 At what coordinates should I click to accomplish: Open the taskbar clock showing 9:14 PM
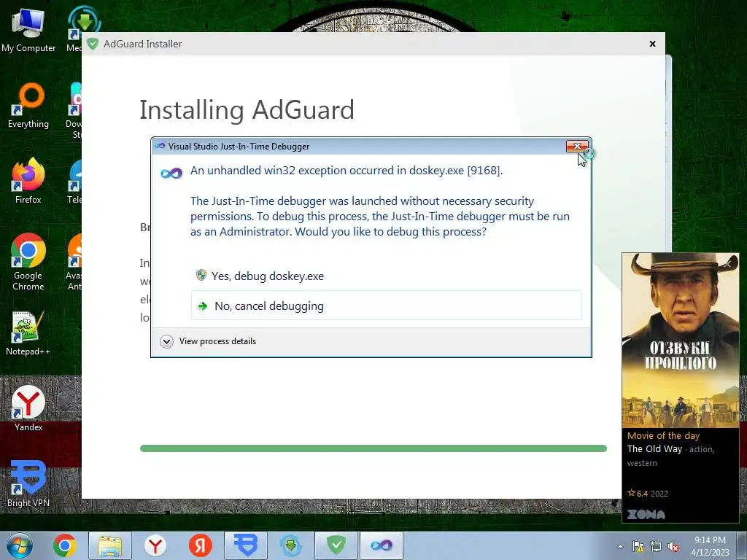coord(710,545)
